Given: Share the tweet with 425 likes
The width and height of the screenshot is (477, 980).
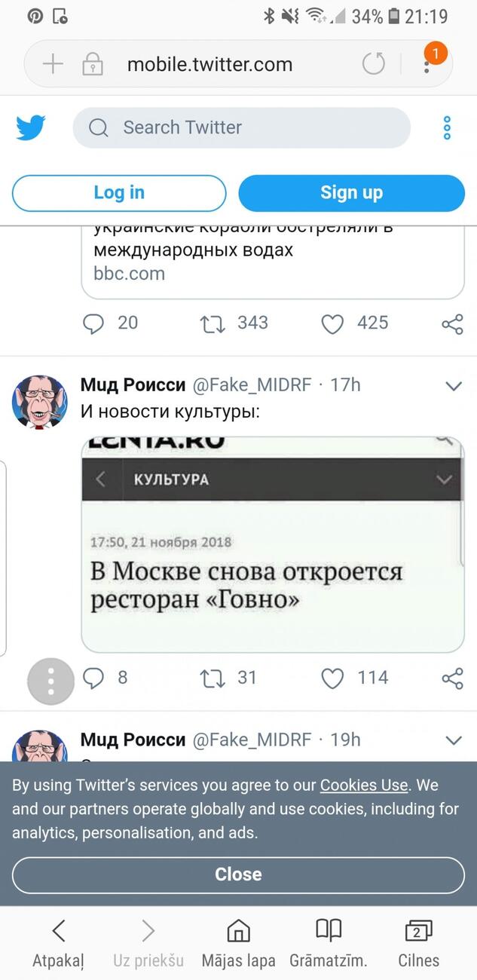Looking at the screenshot, I should coord(452,324).
